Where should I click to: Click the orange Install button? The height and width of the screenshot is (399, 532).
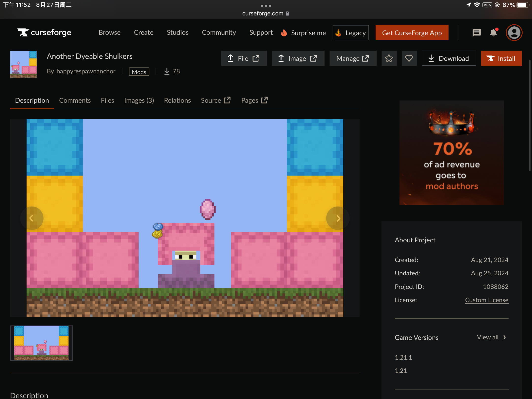(501, 58)
